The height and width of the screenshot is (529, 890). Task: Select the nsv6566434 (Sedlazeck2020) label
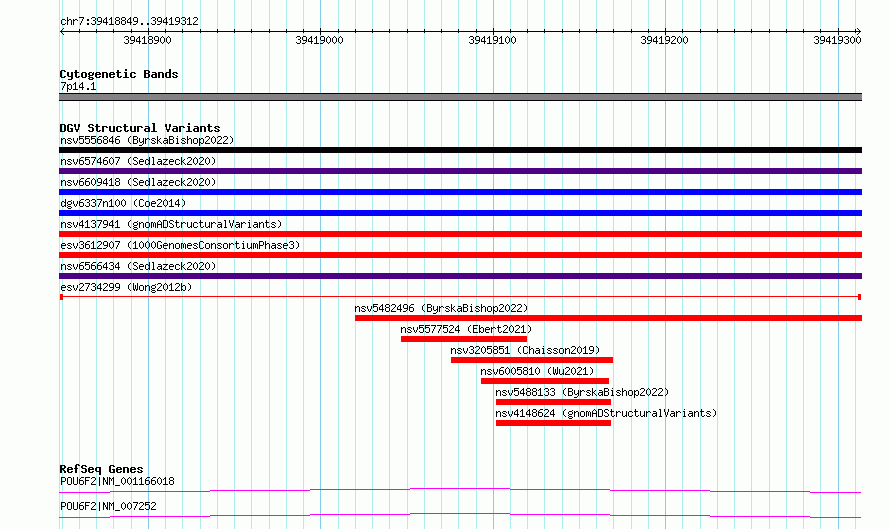point(138,266)
